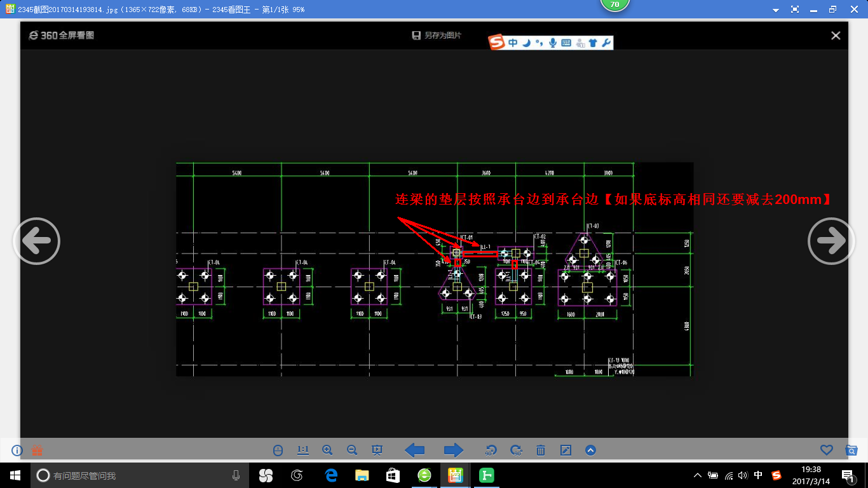The image size is (868, 488).
Task: Open File Explorer from taskbar
Action: coord(362,475)
